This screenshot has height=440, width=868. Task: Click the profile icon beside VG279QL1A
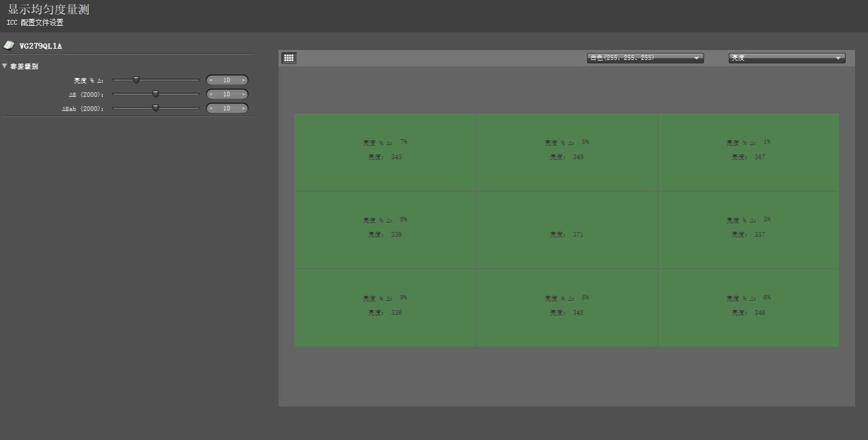pos(9,45)
